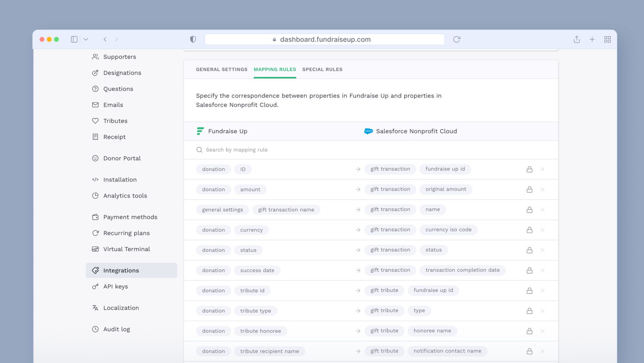Select the Installation code icon
Viewport: 644px width, 363px height.
point(94,180)
